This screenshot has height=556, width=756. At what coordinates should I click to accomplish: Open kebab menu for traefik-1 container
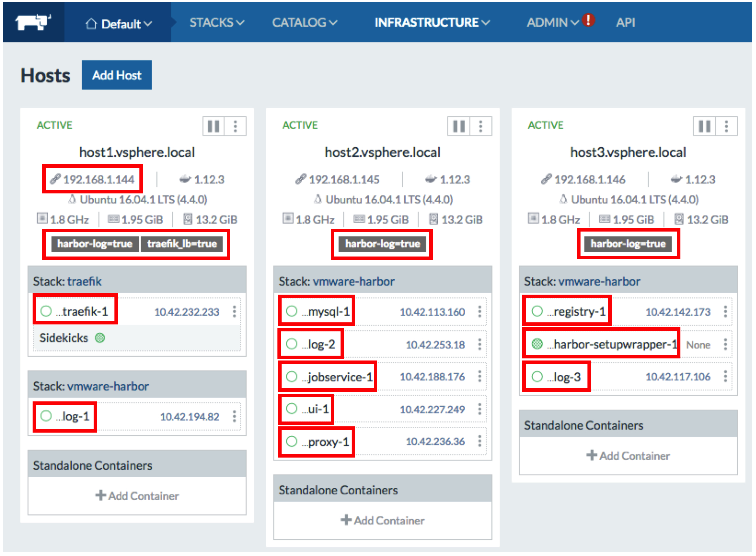[x=234, y=312]
